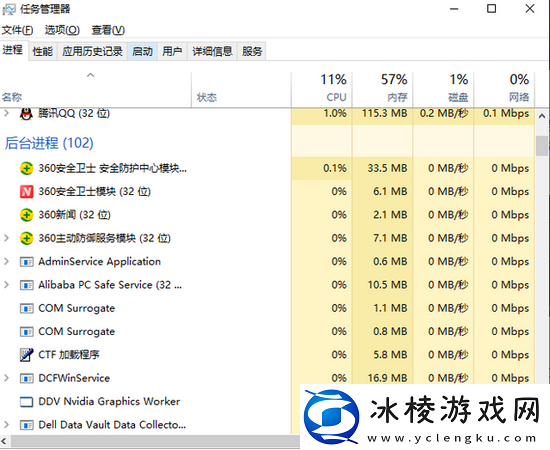Switch to the 详细信息 tab

click(x=212, y=52)
